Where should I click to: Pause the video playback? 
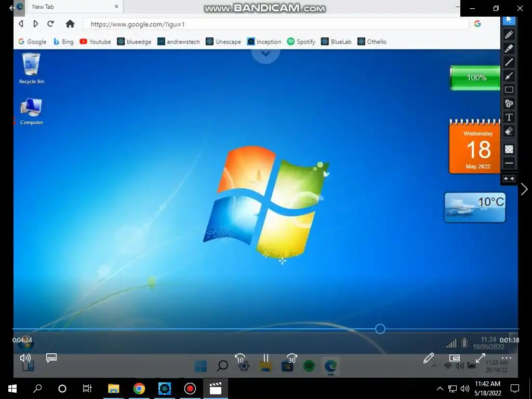[x=265, y=358]
